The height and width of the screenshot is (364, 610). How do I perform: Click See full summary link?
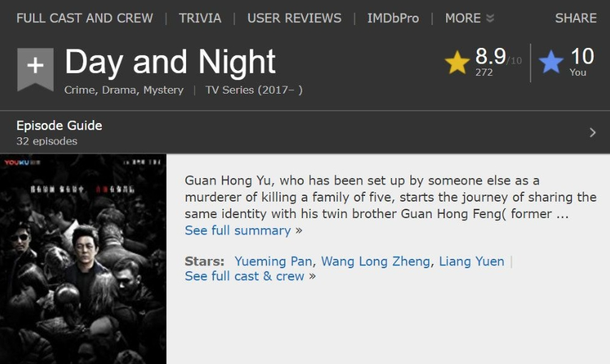[x=238, y=230]
